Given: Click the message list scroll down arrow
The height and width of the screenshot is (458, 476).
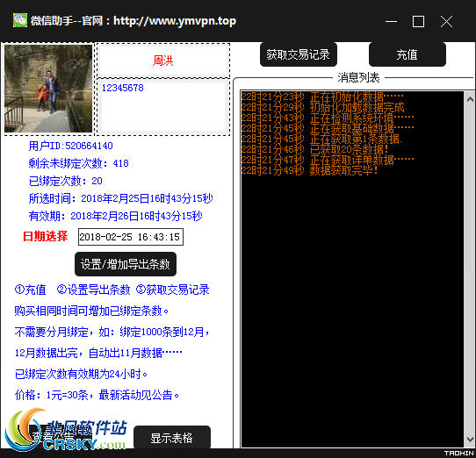Looking at the screenshot, I should click(470, 439).
